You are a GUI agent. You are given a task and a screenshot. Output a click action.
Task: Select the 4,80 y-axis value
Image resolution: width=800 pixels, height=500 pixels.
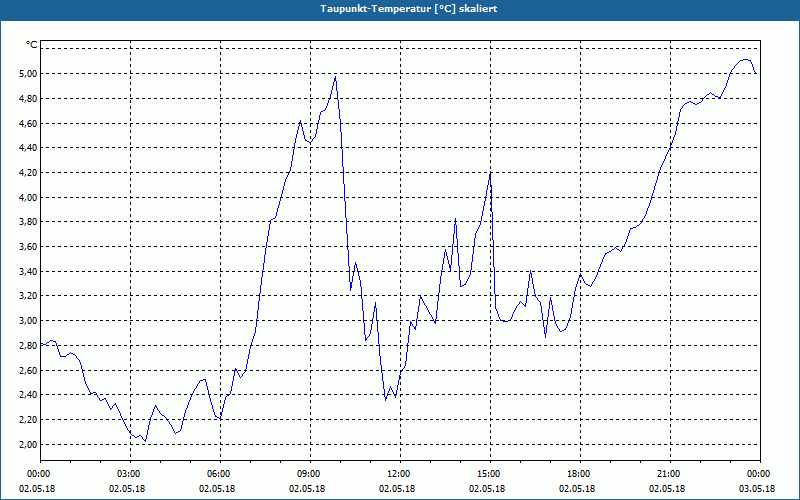point(28,98)
